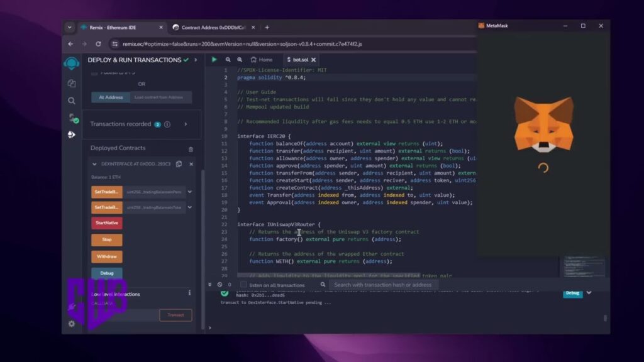Switch to the Home editor tab
Image resolution: width=644 pixels, height=362 pixels.
262,60
